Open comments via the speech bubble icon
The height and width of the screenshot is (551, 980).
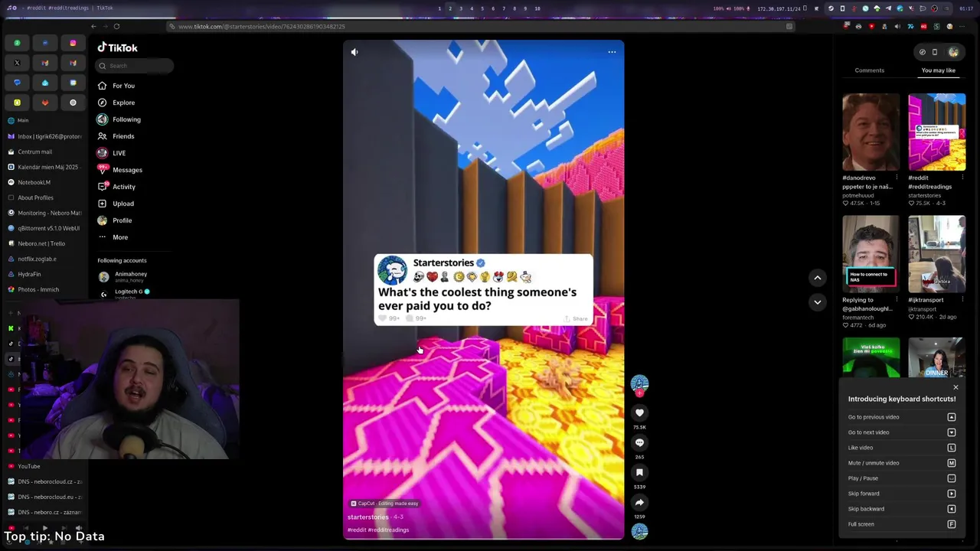click(639, 443)
